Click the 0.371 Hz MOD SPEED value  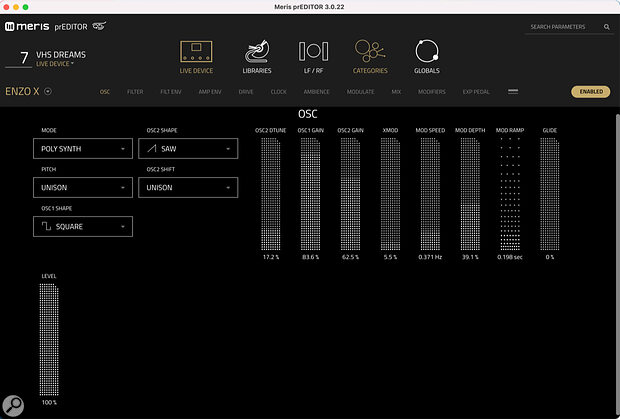point(430,257)
